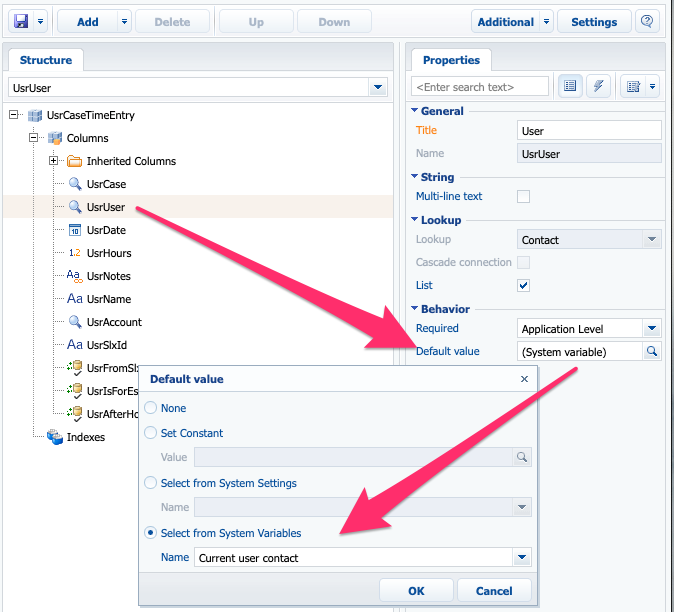Open the help question mark icon
This screenshot has width=674, height=612.
pyautogui.click(x=646, y=21)
